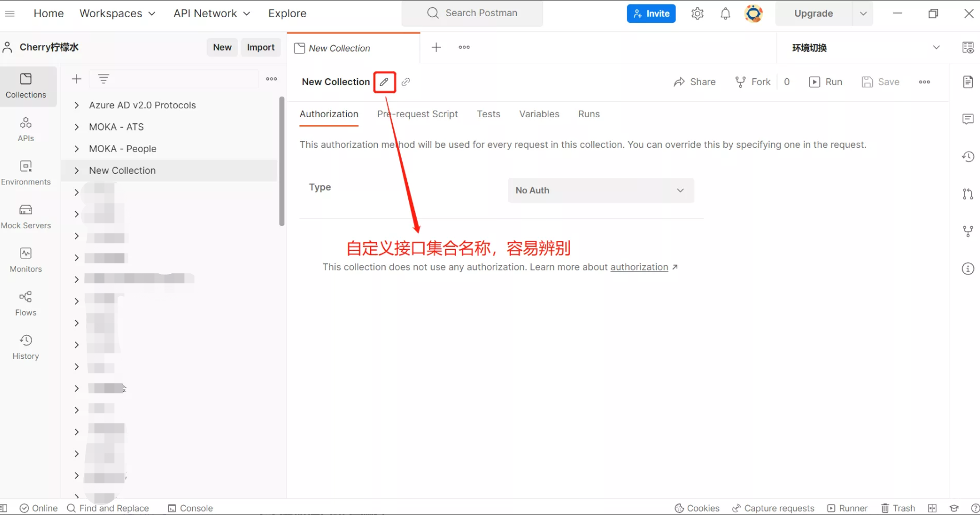The image size is (980, 515).
Task: Open comments icon in right sidebar
Action: (968, 119)
